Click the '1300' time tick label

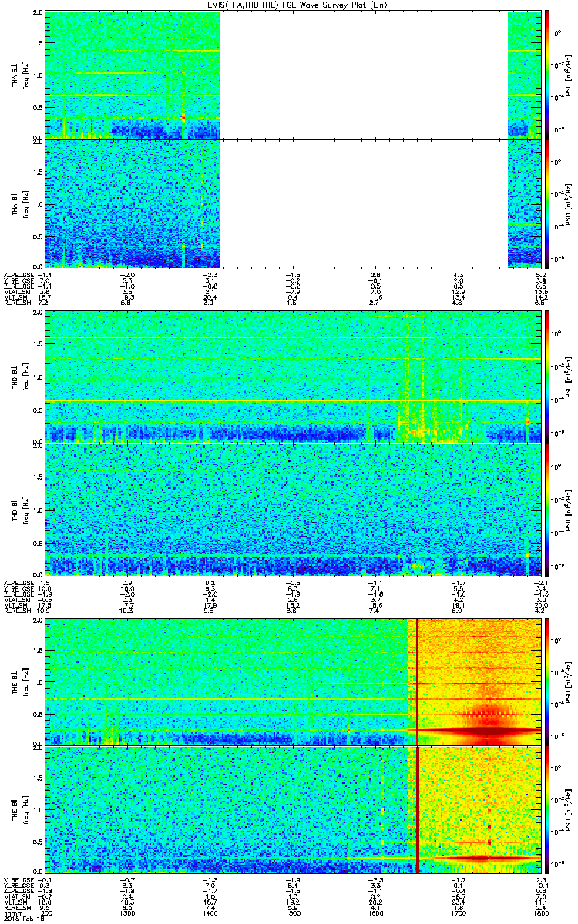click(128, 912)
